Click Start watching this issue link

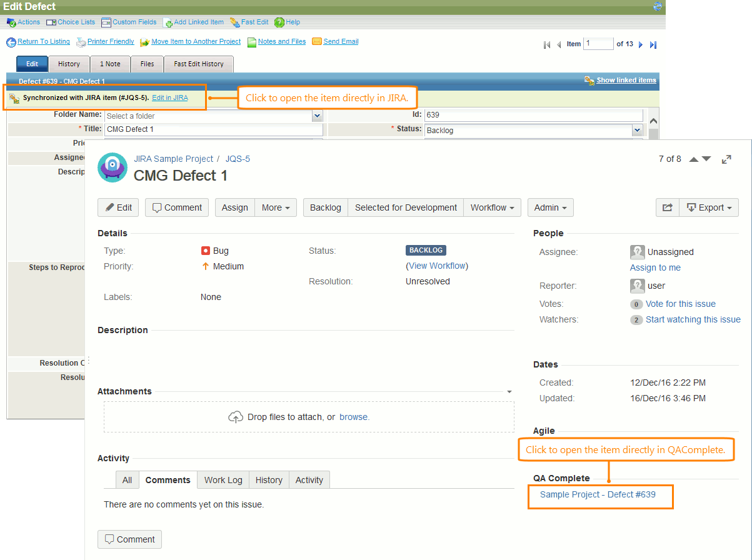point(693,319)
